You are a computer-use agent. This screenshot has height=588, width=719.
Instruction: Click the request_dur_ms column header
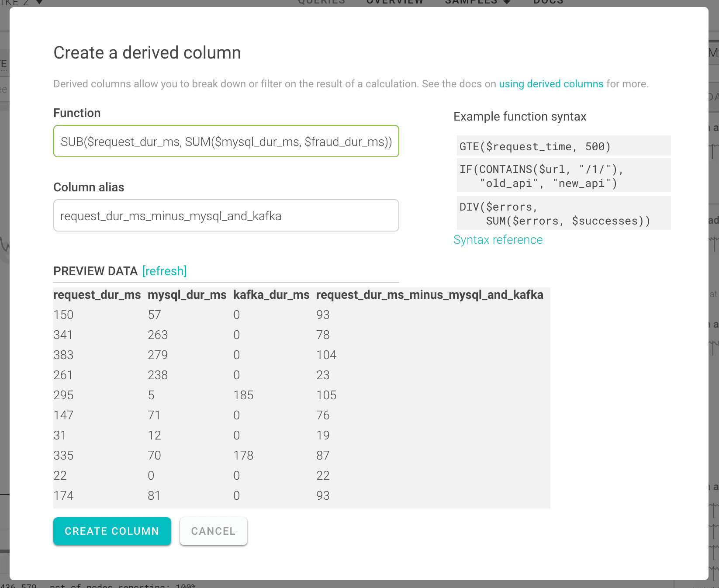coord(97,294)
